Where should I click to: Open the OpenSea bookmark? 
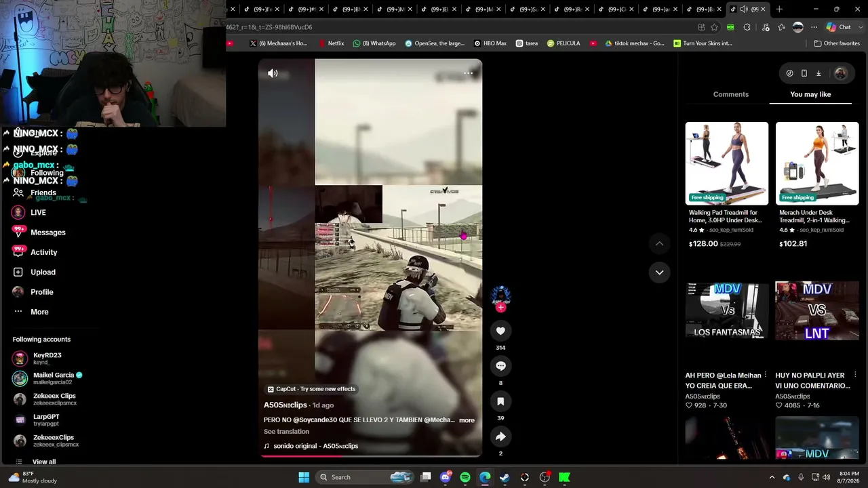point(435,43)
